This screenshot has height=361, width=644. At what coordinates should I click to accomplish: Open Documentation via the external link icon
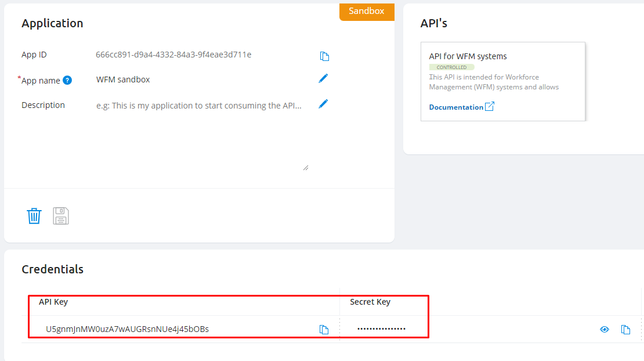(488, 106)
